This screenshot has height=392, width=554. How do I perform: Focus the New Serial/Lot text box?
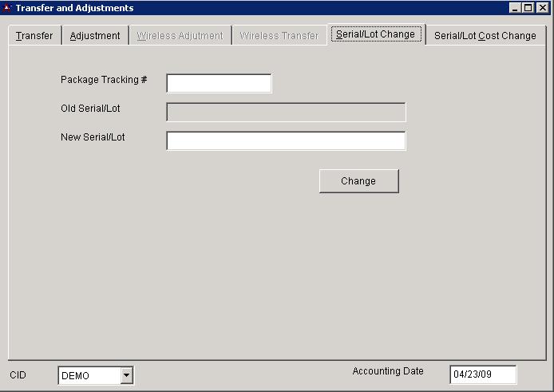(286, 141)
